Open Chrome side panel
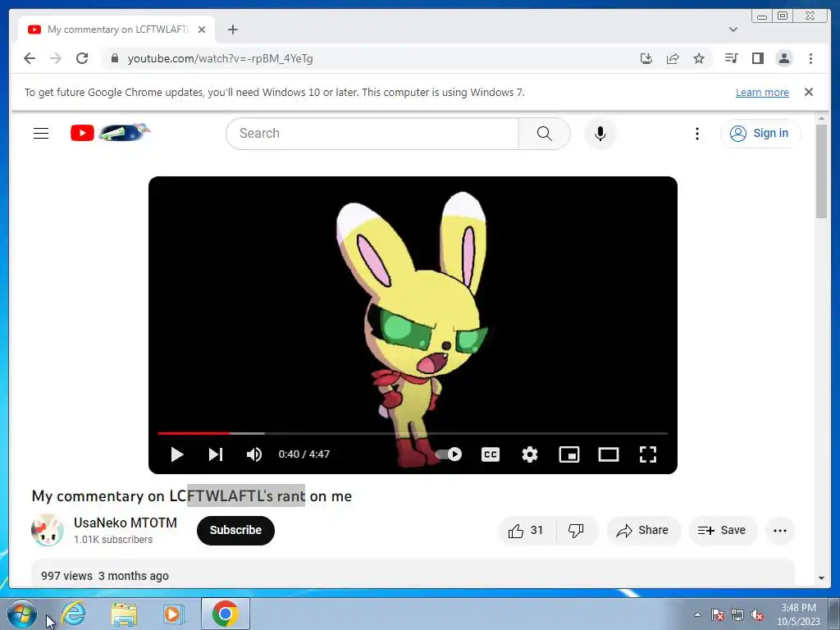This screenshot has height=630, width=840. pyautogui.click(x=757, y=58)
